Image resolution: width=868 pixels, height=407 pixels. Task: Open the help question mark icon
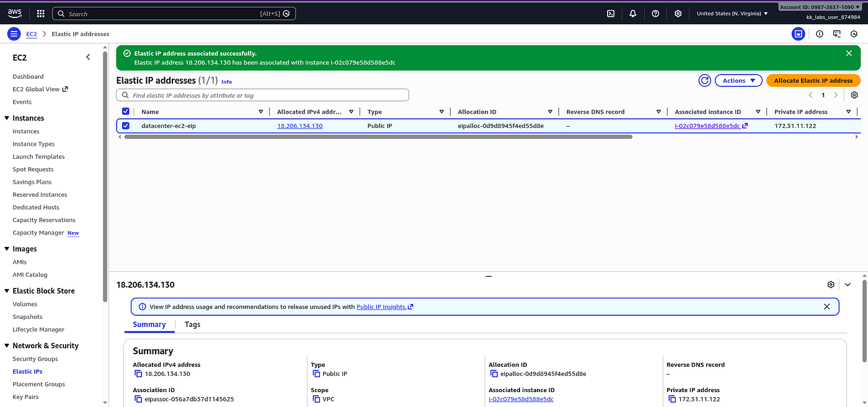[x=655, y=13]
